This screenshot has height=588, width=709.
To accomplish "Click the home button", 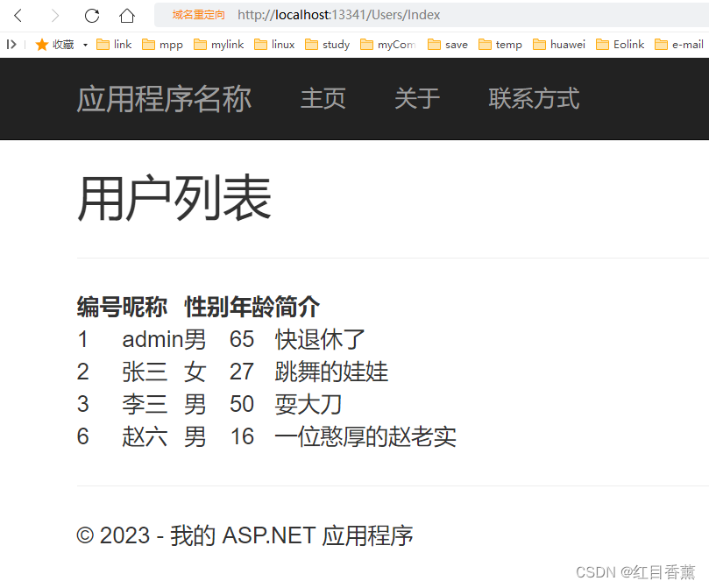I will click(x=125, y=15).
